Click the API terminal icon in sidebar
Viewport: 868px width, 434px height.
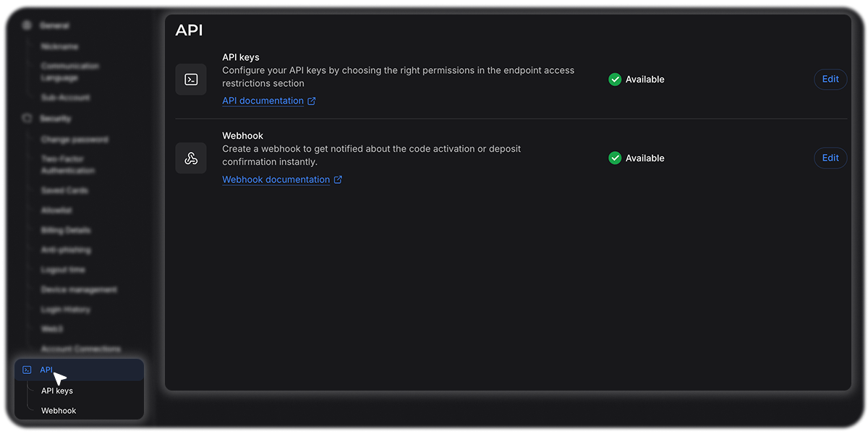[27, 370]
